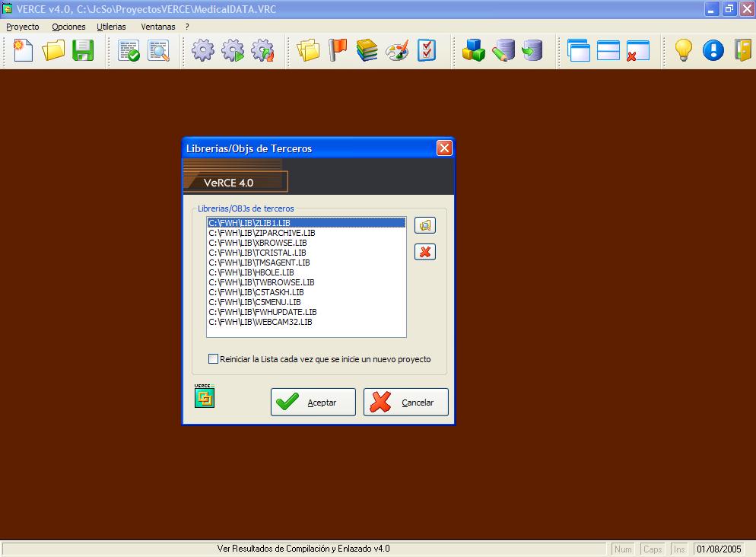Click the paint palette toolbar icon

coord(397,51)
